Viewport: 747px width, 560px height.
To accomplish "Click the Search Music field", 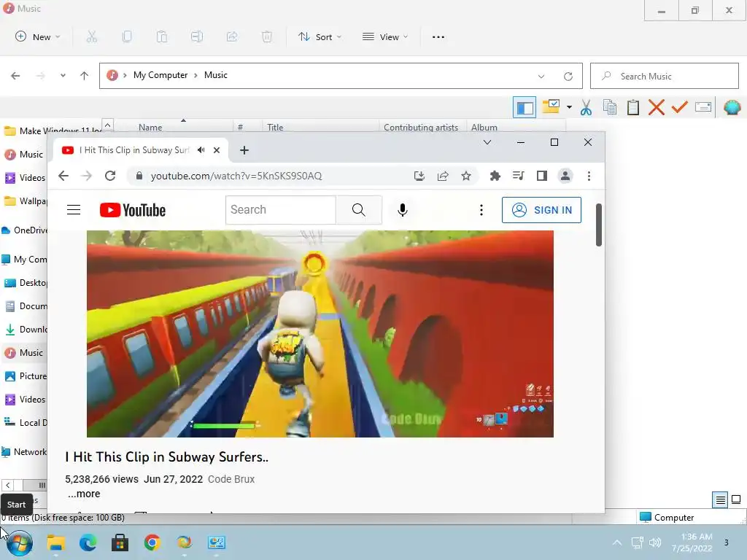I will coord(664,76).
